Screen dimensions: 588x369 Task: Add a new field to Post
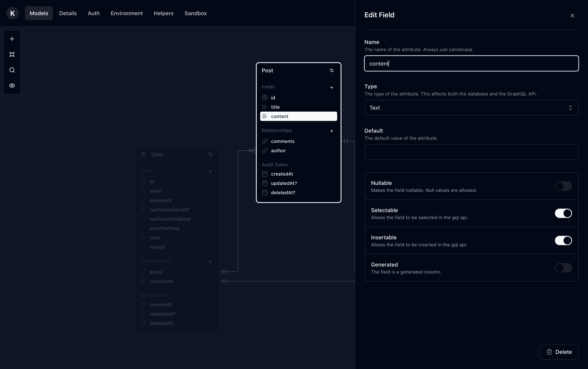332,87
